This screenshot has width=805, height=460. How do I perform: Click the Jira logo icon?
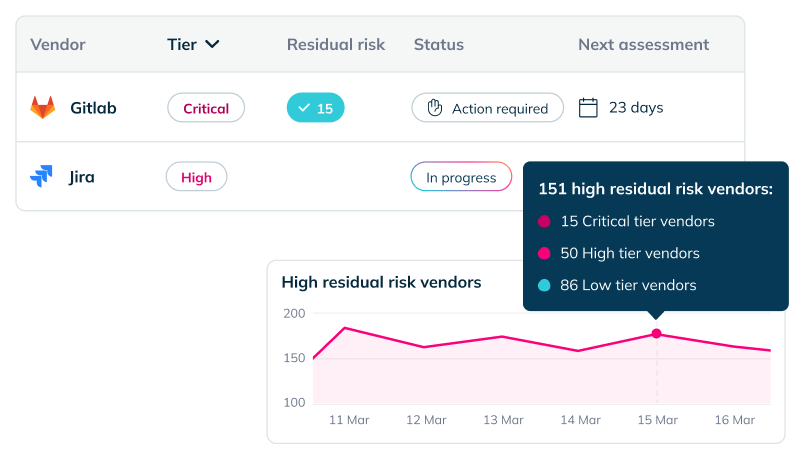[x=42, y=176]
